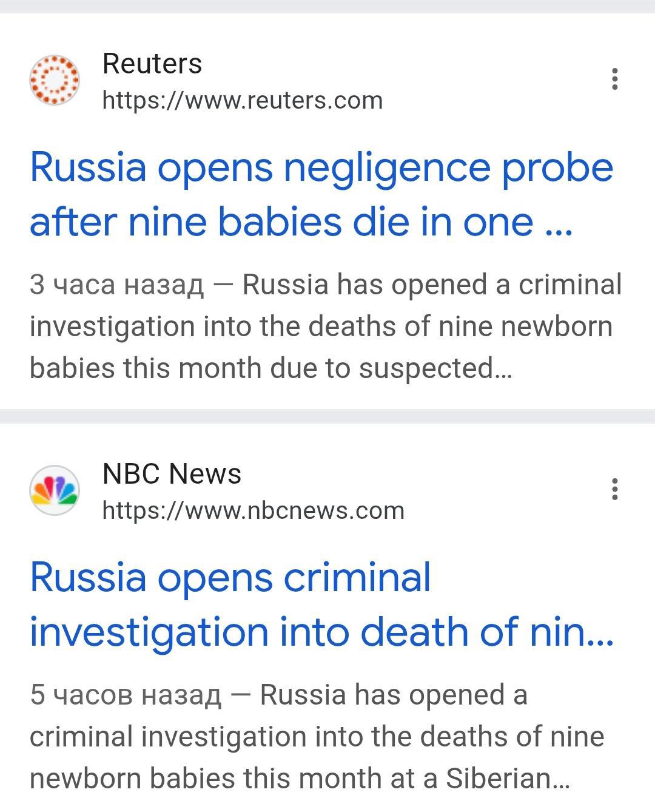Open the NBC News result options menu
This screenshot has width=655, height=812.
pyautogui.click(x=615, y=489)
